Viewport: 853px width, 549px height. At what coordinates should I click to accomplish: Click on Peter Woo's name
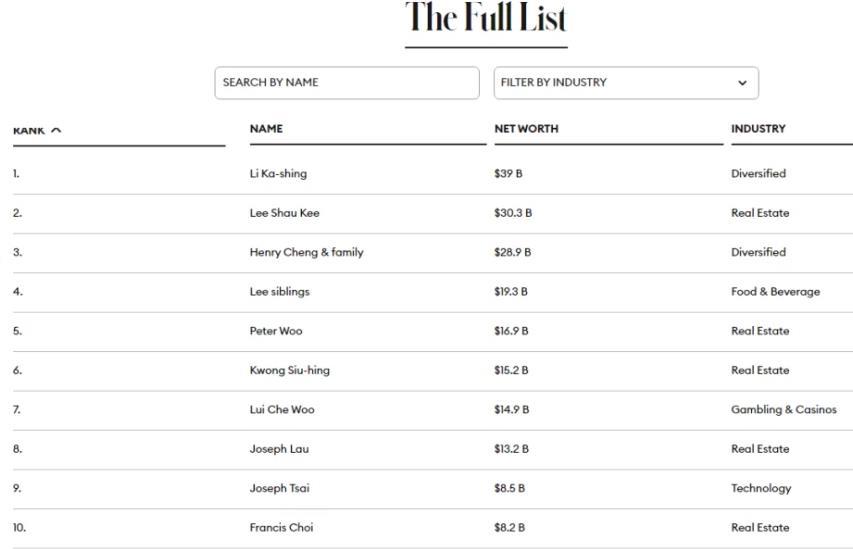coord(276,331)
